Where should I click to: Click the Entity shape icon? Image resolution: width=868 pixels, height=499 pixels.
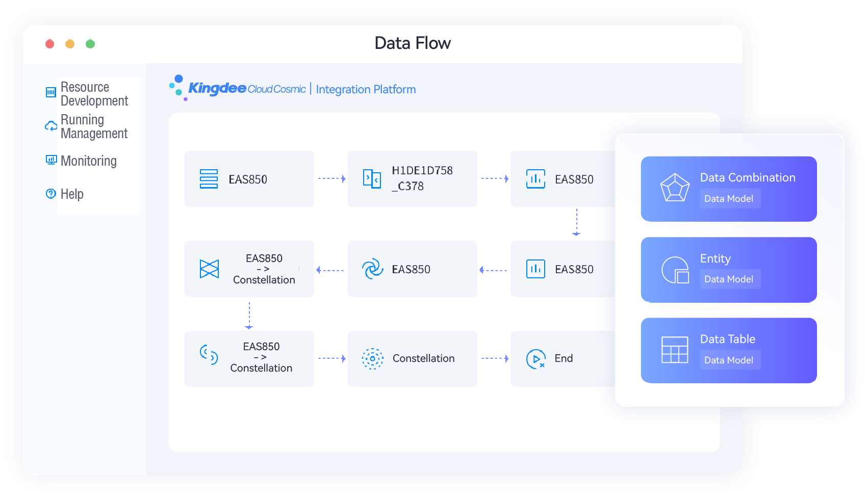(x=675, y=270)
